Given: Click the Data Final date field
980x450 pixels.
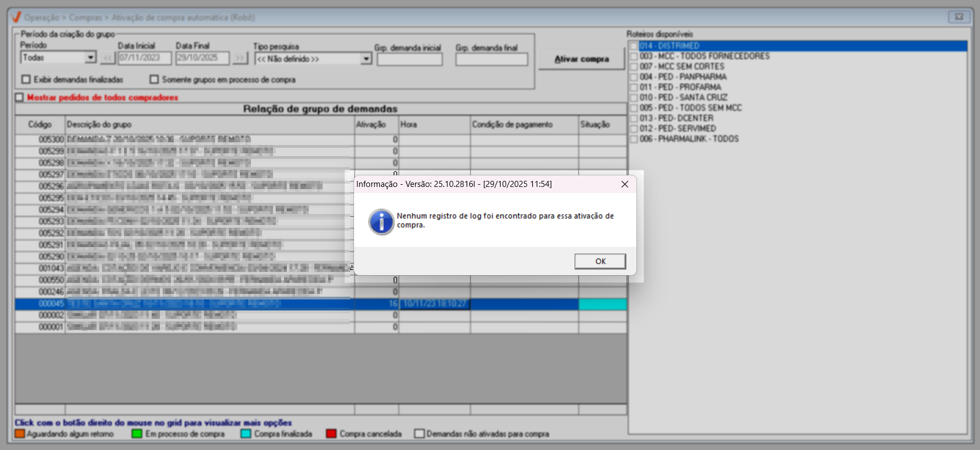Looking at the screenshot, I should 202,58.
